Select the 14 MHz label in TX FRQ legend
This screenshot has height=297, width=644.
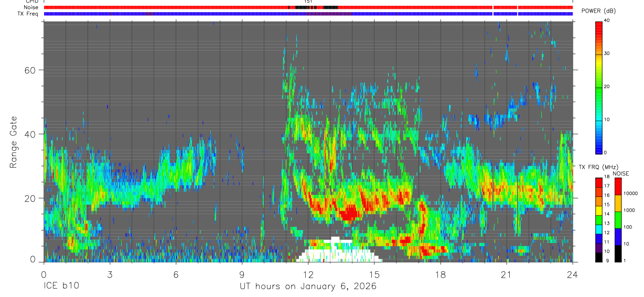tap(606, 214)
